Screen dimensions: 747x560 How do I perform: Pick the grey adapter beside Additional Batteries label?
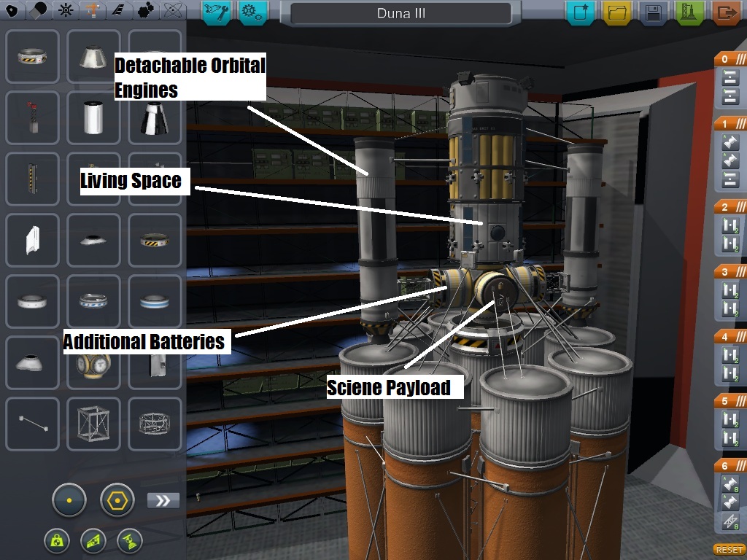(x=32, y=362)
